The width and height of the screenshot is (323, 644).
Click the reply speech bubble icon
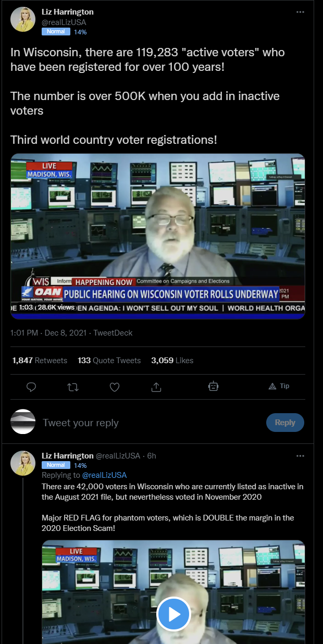point(31,387)
